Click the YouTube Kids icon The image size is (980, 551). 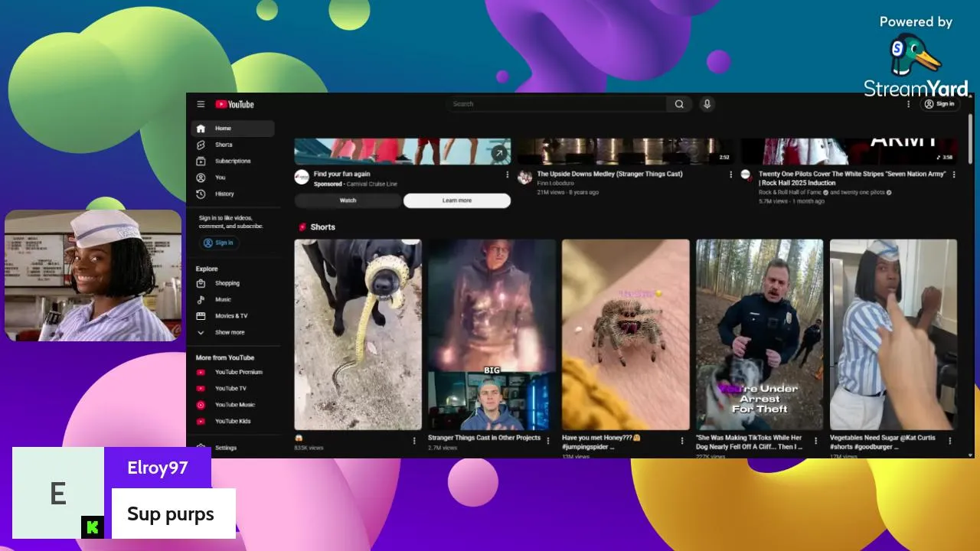click(201, 421)
